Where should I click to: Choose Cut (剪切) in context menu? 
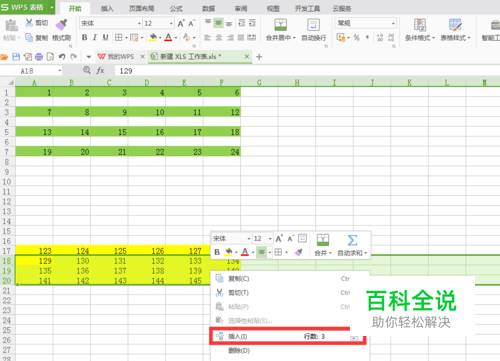click(x=289, y=293)
